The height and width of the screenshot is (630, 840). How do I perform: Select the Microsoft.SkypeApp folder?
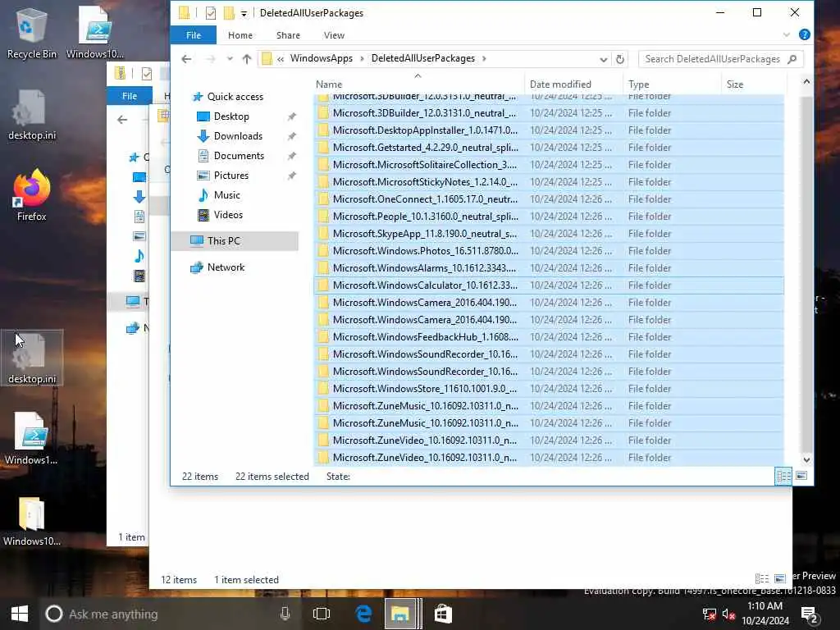pos(549,234)
